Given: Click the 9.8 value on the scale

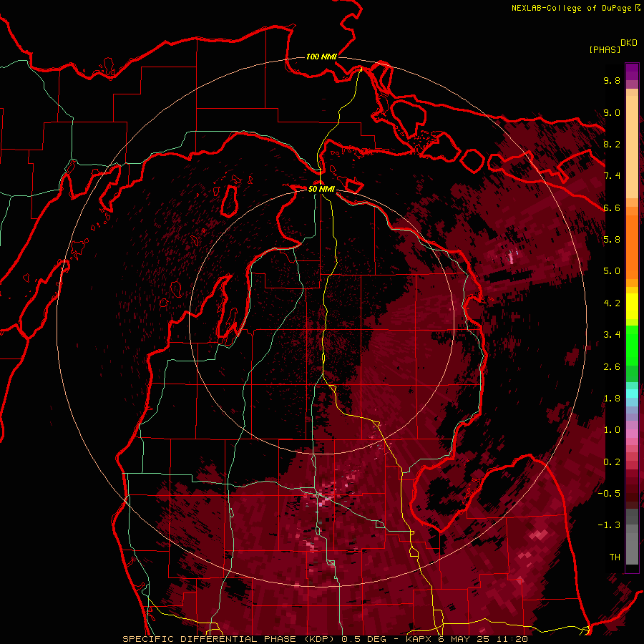Looking at the screenshot, I should [x=612, y=80].
